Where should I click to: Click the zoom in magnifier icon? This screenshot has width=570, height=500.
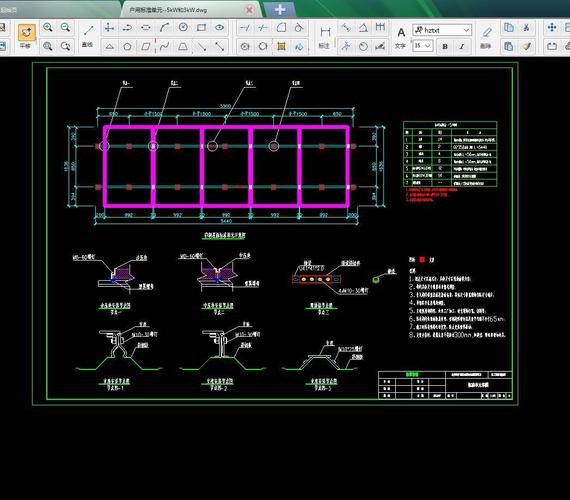tap(48, 28)
